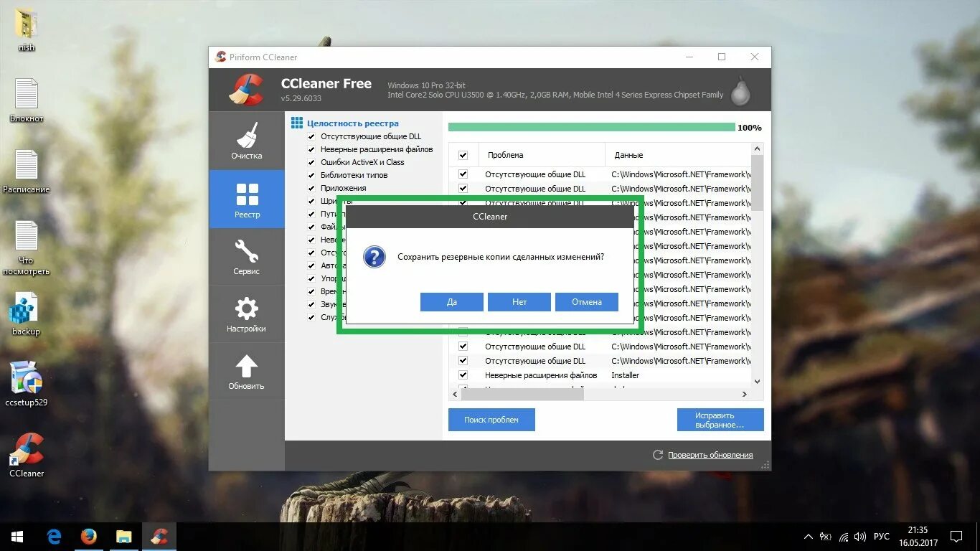Click the CCleaner taskbar button

[x=159, y=537]
